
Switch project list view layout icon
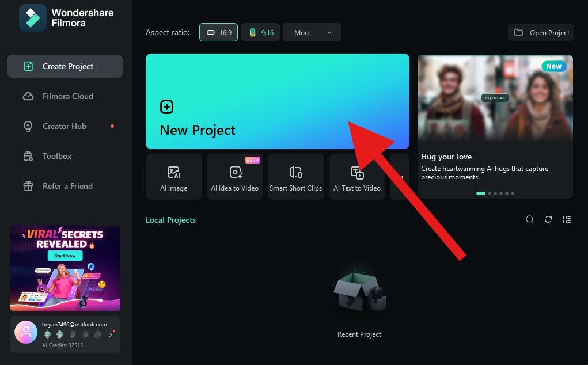[x=567, y=219]
